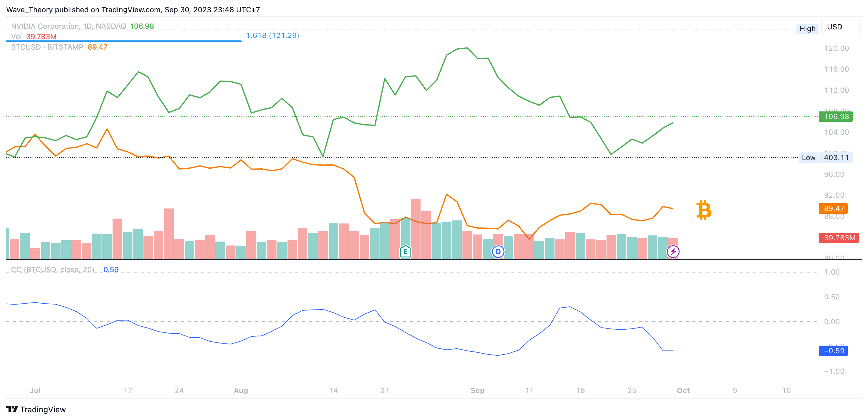
Task: Select the BTCUSD BITSTAMP legend entry
Action: (x=47, y=47)
